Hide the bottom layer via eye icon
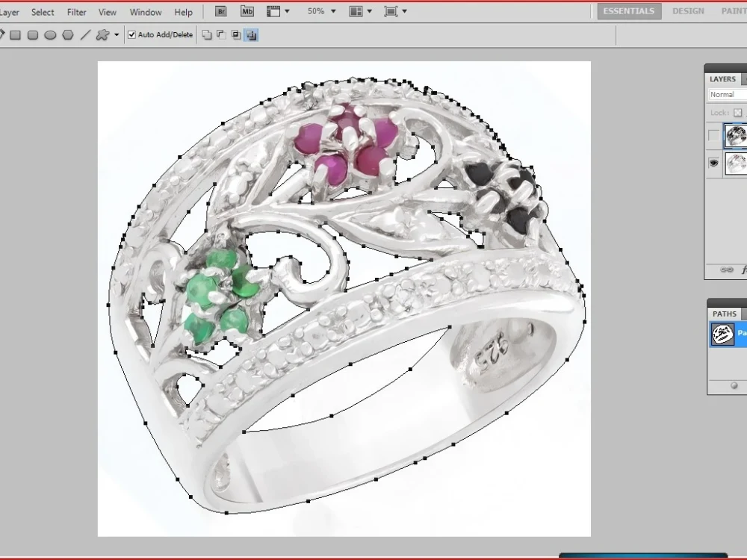The image size is (747, 560). coord(713,164)
